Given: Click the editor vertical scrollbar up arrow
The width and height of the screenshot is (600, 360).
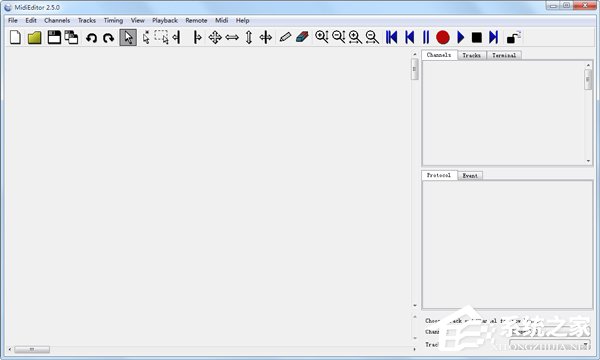Looking at the screenshot, I should (415, 55).
